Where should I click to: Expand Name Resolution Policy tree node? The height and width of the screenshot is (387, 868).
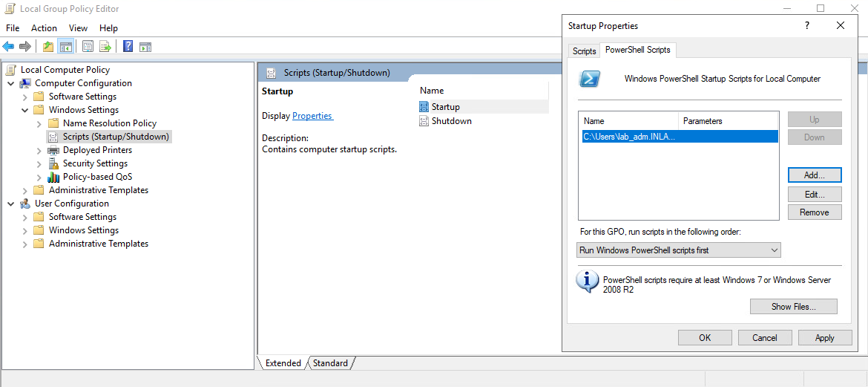click(39, 123)
